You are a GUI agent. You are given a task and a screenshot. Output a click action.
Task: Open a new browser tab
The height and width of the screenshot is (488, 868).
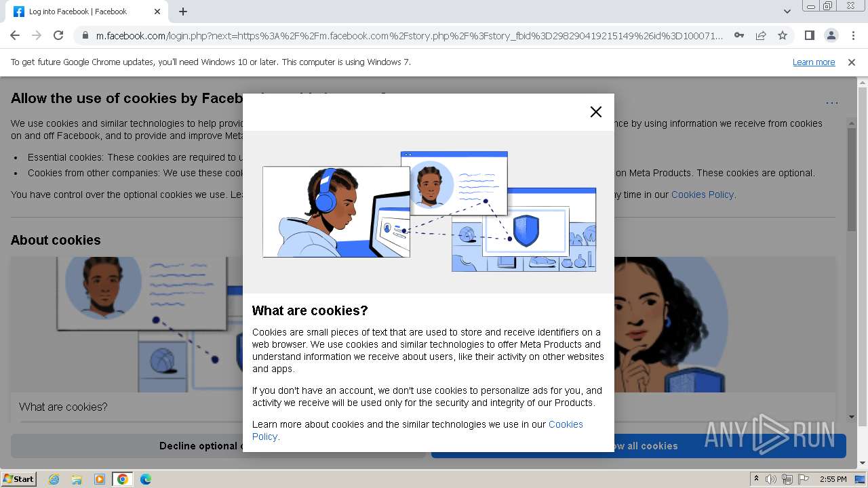(x=183, y=12)
